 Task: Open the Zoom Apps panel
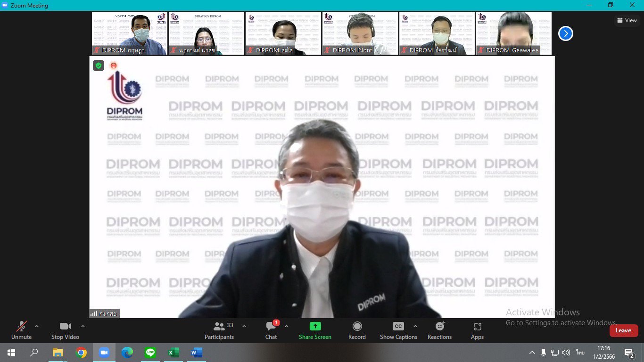477,330
